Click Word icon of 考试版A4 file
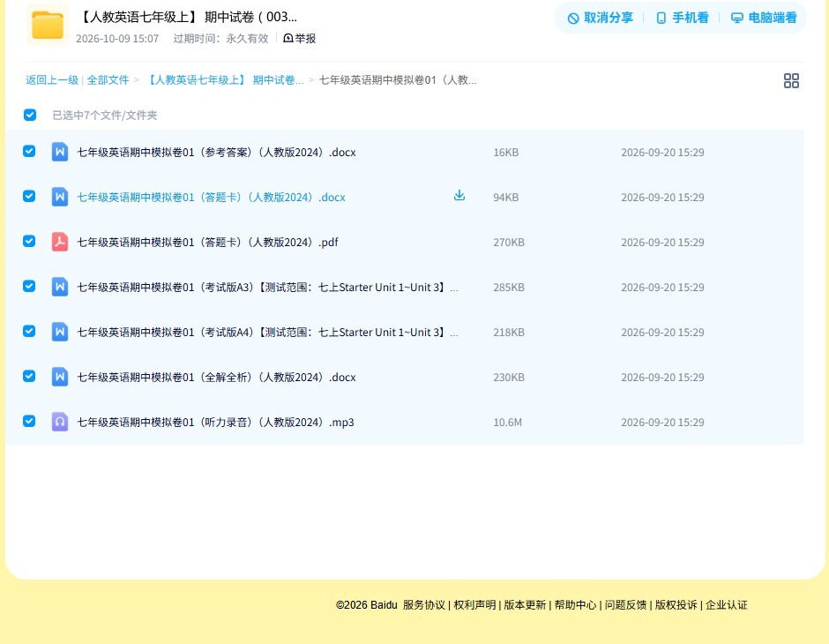The height and width of the screenshot is (644, 829). (60, 332)
